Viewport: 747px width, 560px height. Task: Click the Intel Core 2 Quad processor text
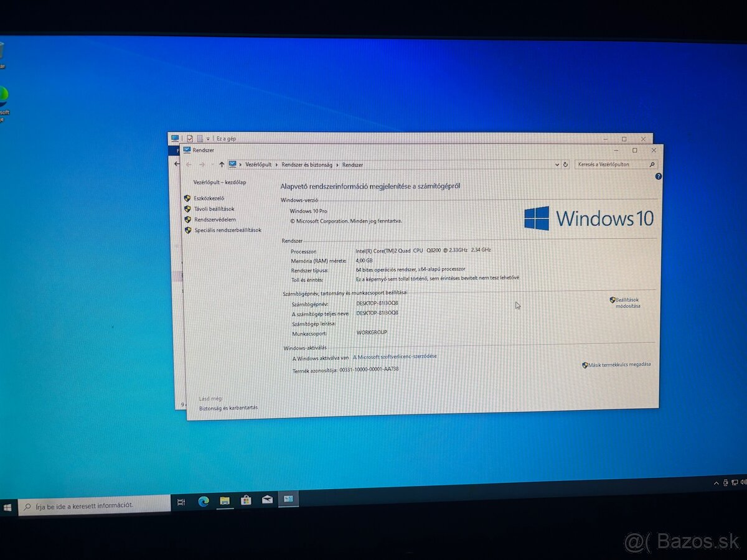(423, 250)
